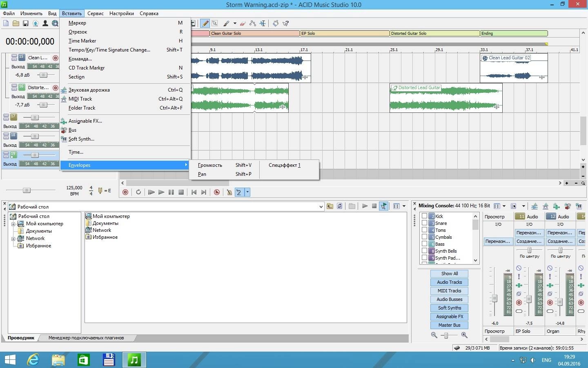588x368 pixels.
Task: Open paint tool options dropdown arrow
Action: (235, 23)
